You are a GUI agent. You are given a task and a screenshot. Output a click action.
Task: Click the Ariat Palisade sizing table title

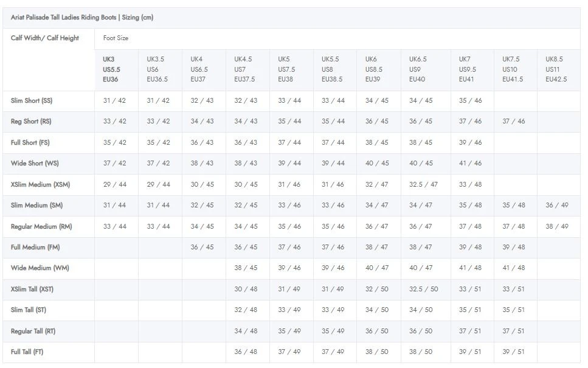(82, 18)
